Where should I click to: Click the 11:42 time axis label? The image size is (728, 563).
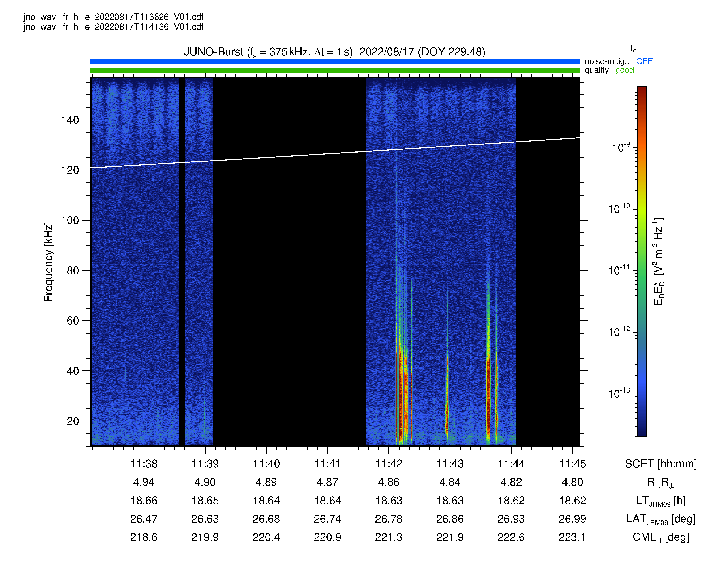[x=389, y=464]
